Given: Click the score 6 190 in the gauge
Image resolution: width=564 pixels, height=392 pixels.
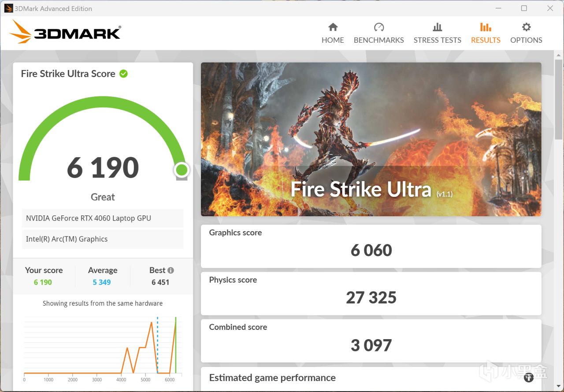Looking at the screenshot, I should pos(103,167).
